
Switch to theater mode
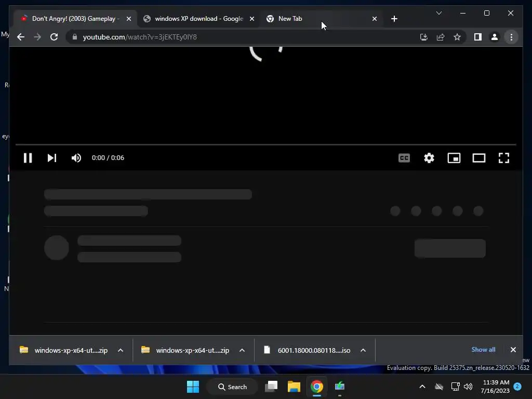pyautogui.click(x=478, y=158)
